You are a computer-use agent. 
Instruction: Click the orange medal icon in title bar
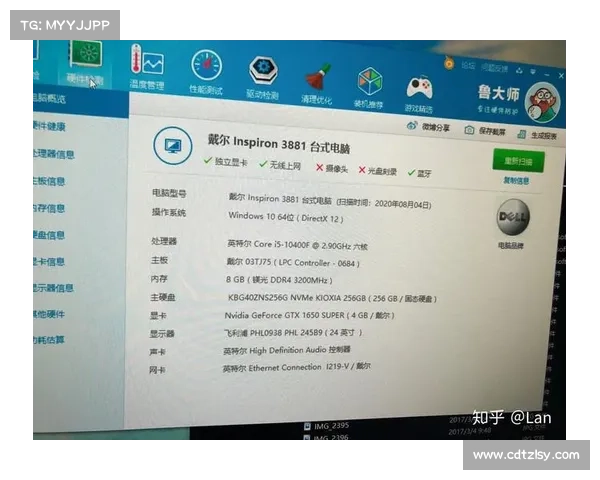[x=449, y=63]
